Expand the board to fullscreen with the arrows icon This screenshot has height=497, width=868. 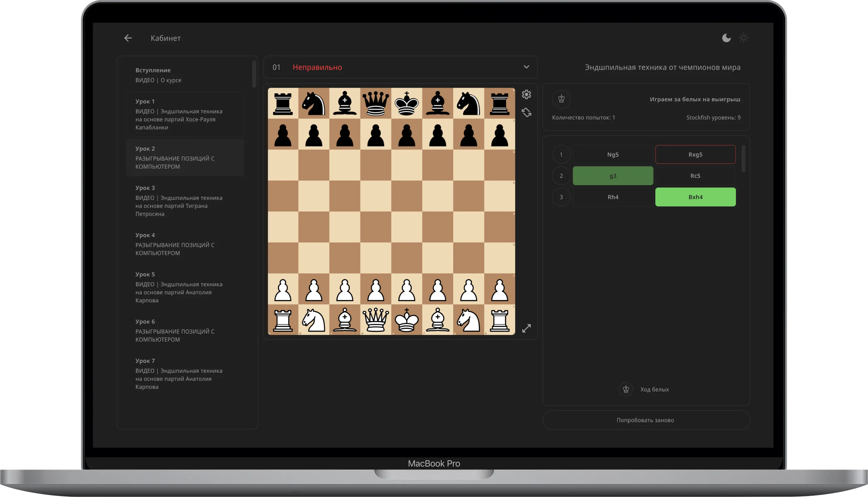click(x=526, y=328)
